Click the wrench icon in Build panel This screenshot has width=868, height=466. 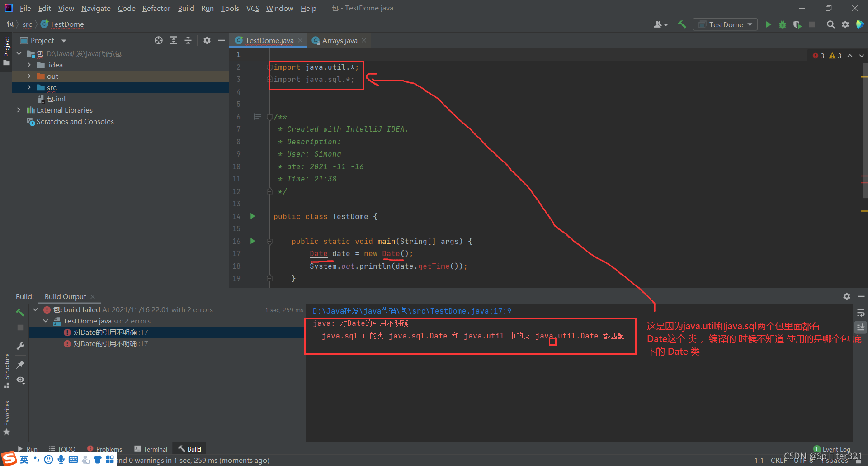tap(20, 346)
